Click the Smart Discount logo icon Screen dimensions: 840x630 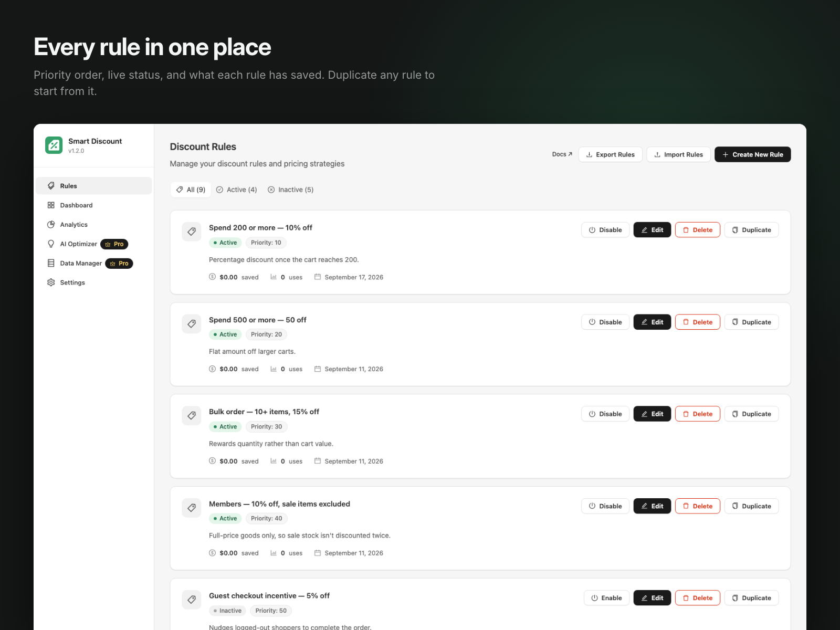(54, 145)
